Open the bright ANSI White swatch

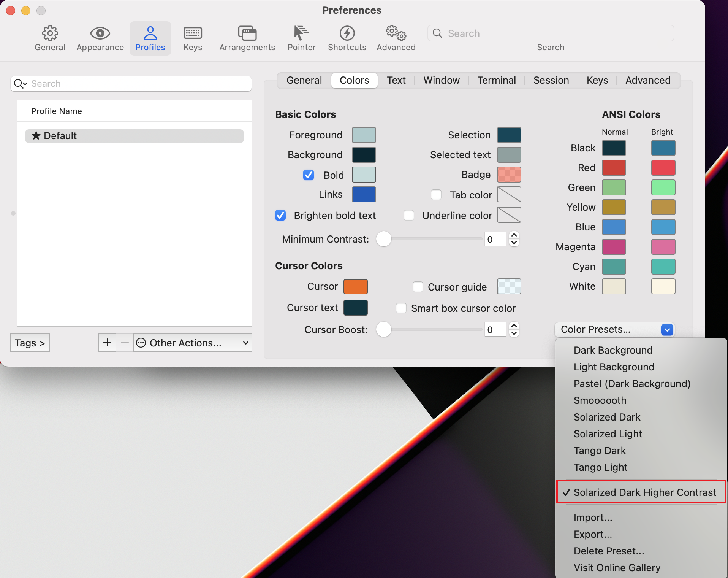point(663,286)
